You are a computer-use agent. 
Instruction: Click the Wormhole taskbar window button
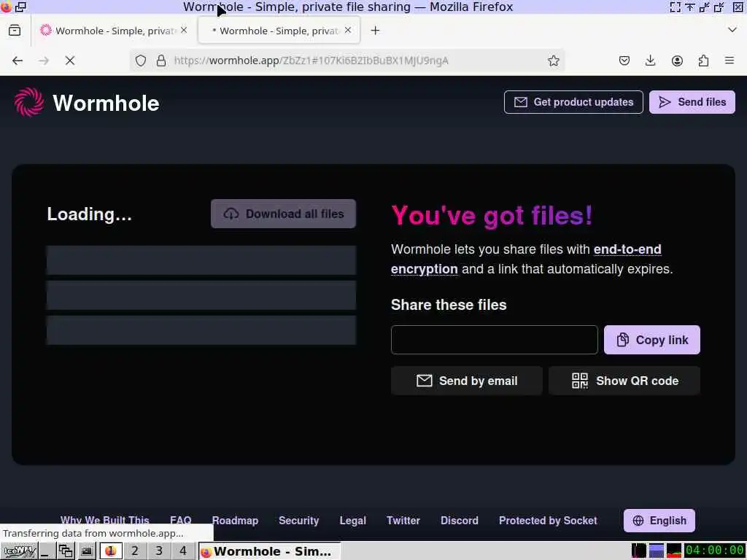[269, 551]
